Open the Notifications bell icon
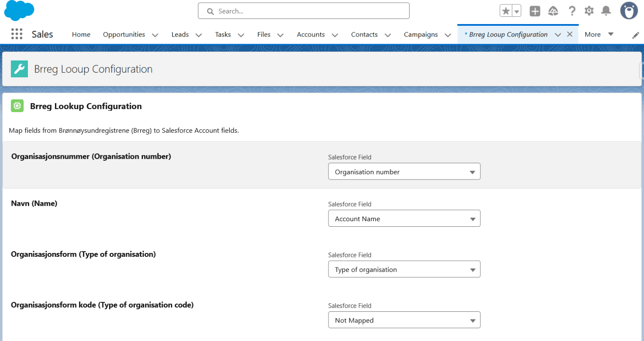644x341 pixels. click(606, 11)
